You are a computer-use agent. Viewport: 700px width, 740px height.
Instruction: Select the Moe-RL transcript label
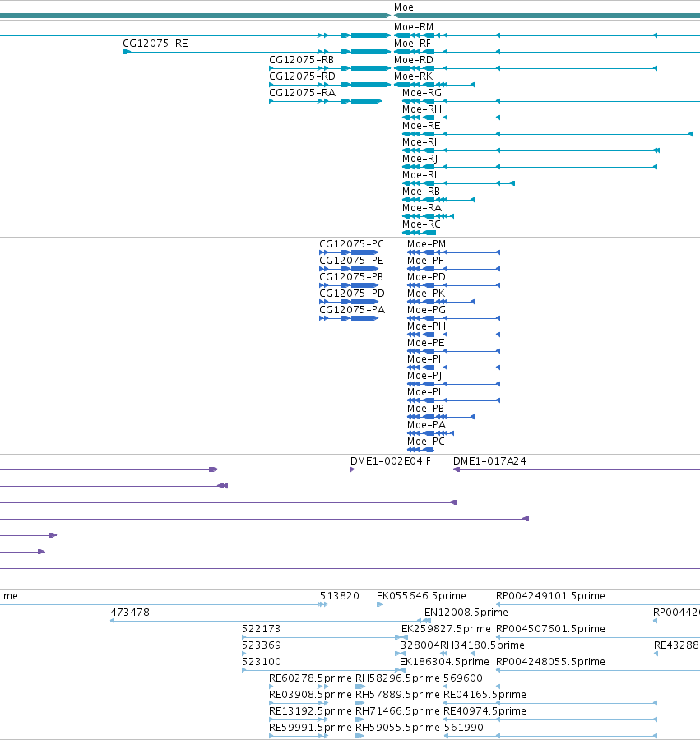[x=420, y=175]
